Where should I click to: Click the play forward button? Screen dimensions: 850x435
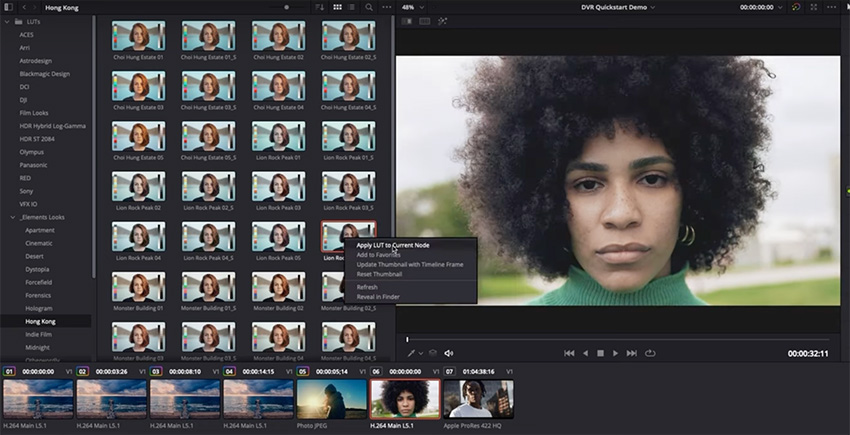click(x=616, y=353)
